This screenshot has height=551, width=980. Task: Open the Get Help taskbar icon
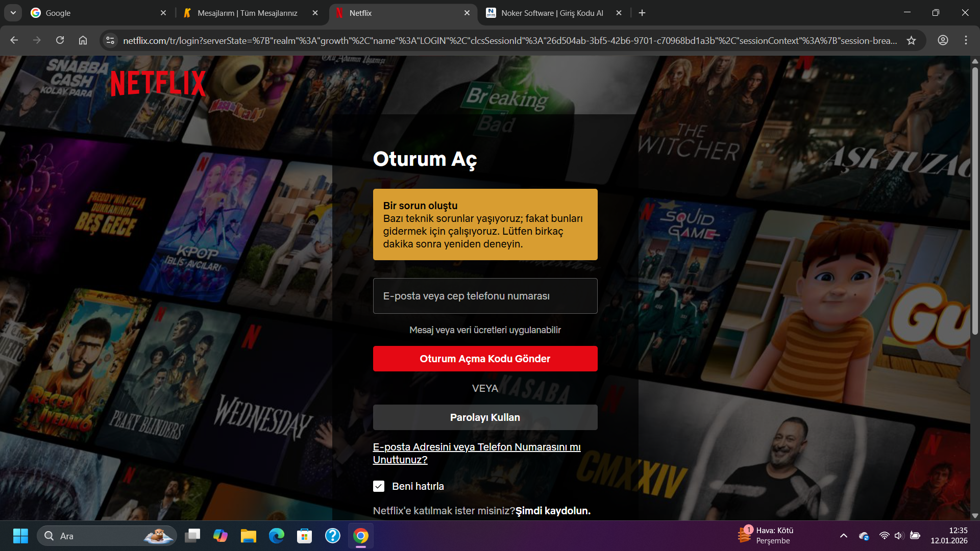(x=333, y=536)
